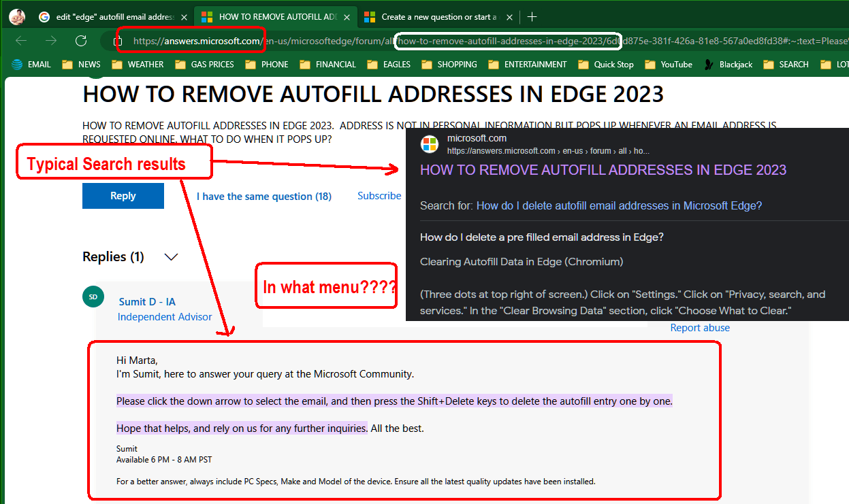The width and height of the screenshot is (849, 504).
Task: Close the Google search tab
Action: (183, 16)
